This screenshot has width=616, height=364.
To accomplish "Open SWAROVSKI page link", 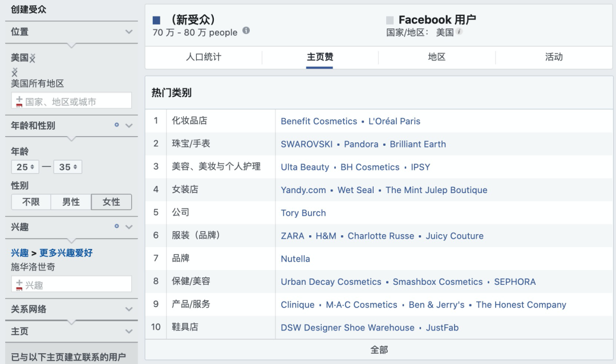I will [x=306, y=144].
